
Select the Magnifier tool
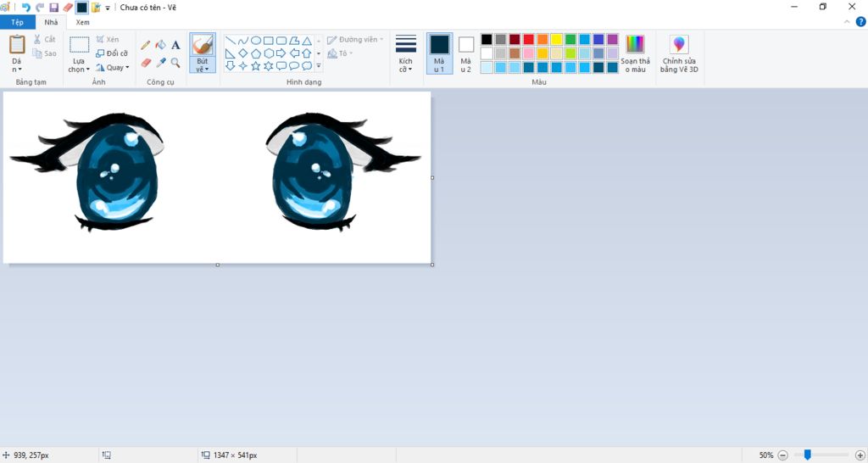coord(175,63)
